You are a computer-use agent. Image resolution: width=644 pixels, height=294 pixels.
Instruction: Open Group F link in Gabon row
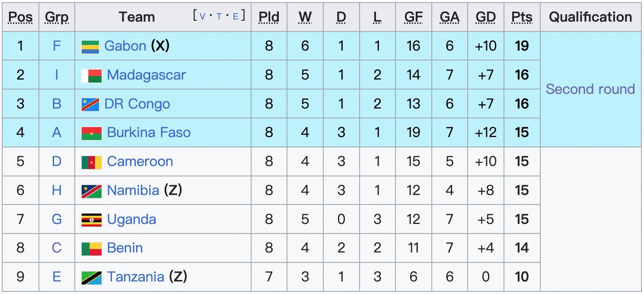(57, 46)
